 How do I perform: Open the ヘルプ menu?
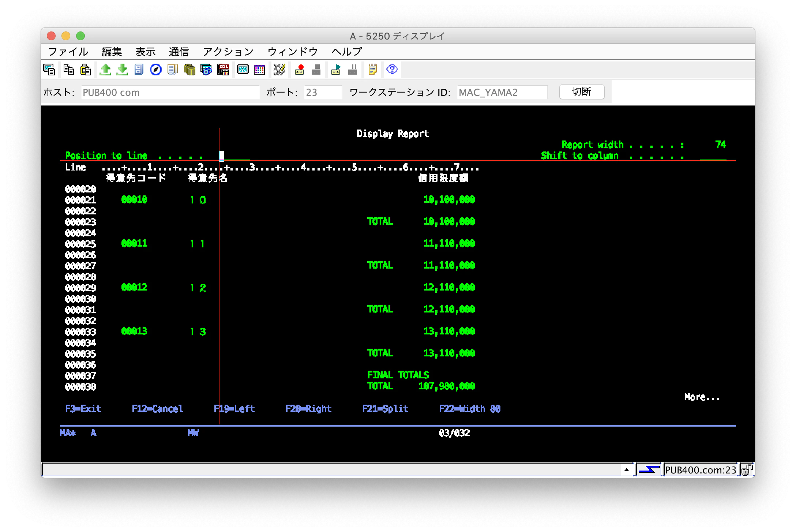(347, 52)
